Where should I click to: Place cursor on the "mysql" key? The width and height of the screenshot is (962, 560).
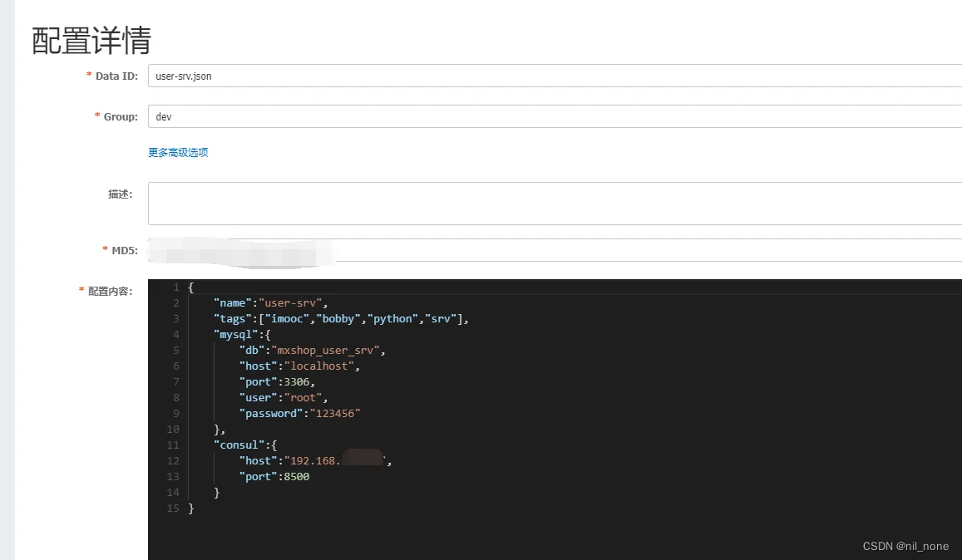[x=236, y=335]
